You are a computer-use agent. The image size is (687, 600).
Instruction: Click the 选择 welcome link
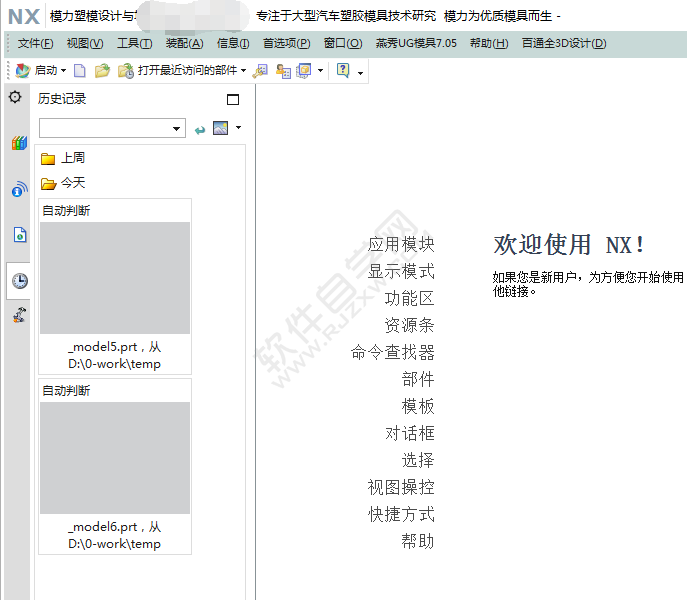pos(418,460)
